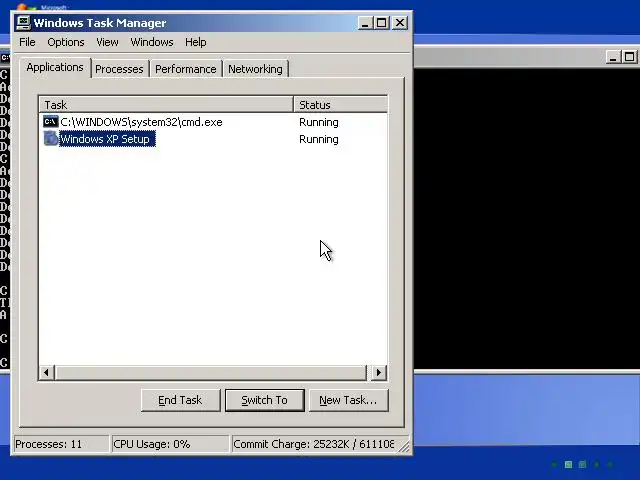640x480 pixels.
Task: Click the Switch To button
Action: point(264,400)
